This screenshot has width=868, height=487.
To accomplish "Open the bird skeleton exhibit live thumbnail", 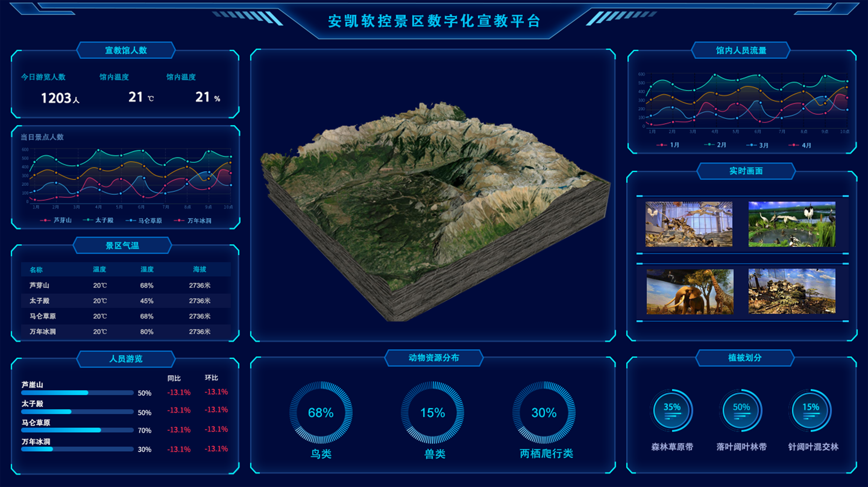I will 689,224.
